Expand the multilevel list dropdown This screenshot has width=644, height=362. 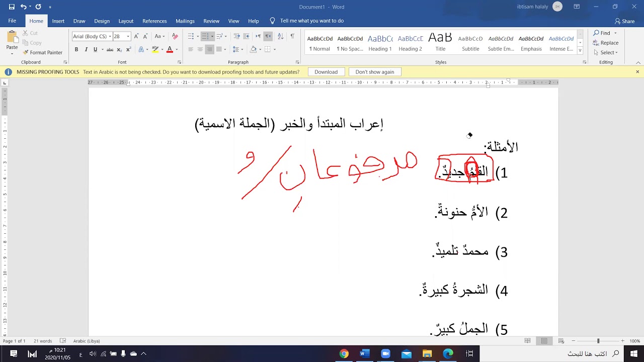tap(226, 36)
